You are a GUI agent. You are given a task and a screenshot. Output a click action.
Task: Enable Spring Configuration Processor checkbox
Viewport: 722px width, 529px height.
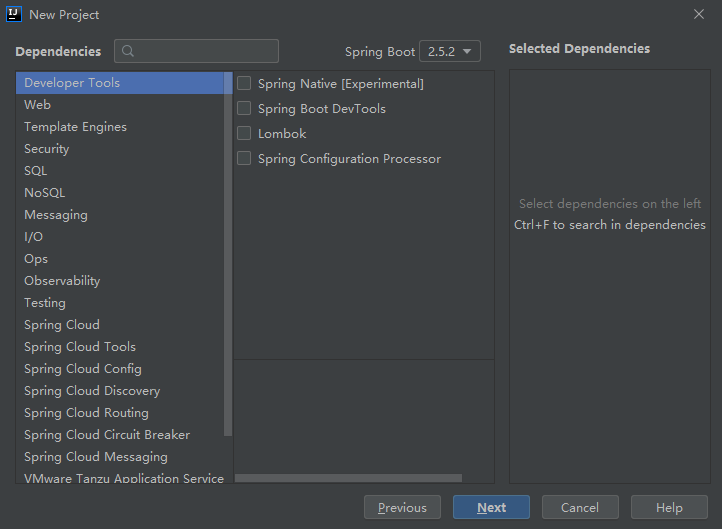(244, 158)
